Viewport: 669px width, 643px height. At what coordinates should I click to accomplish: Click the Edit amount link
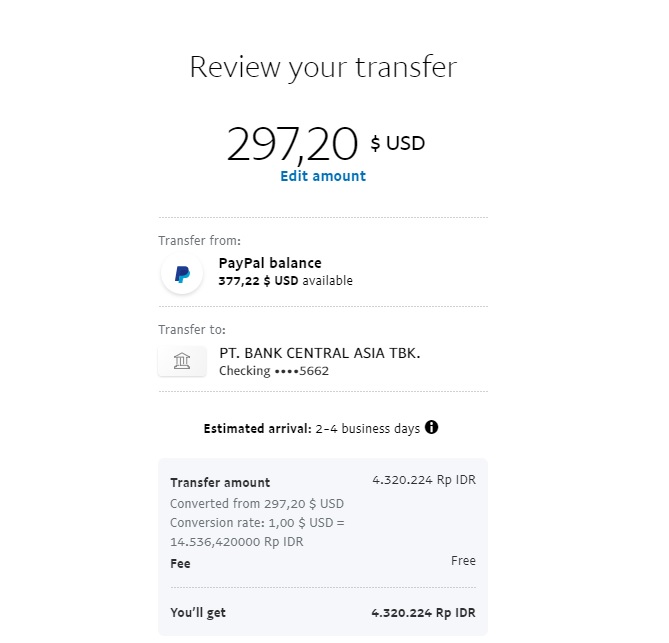click(x=323, y=176)
